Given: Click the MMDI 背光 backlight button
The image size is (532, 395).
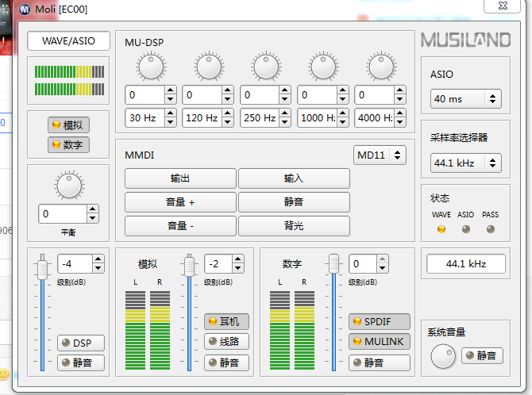Looking at the screenshot, I should click(294, 226).
